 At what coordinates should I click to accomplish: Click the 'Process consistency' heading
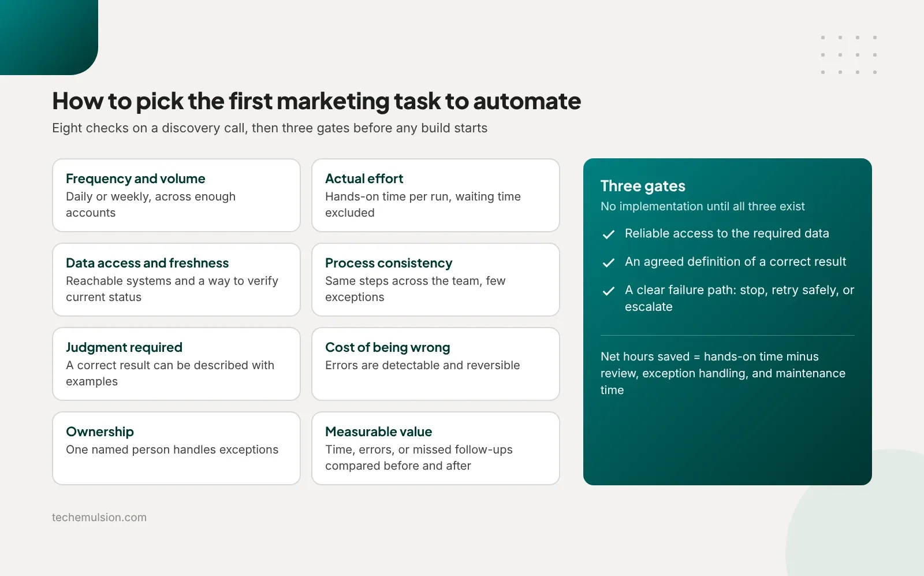tap(389, 263)
